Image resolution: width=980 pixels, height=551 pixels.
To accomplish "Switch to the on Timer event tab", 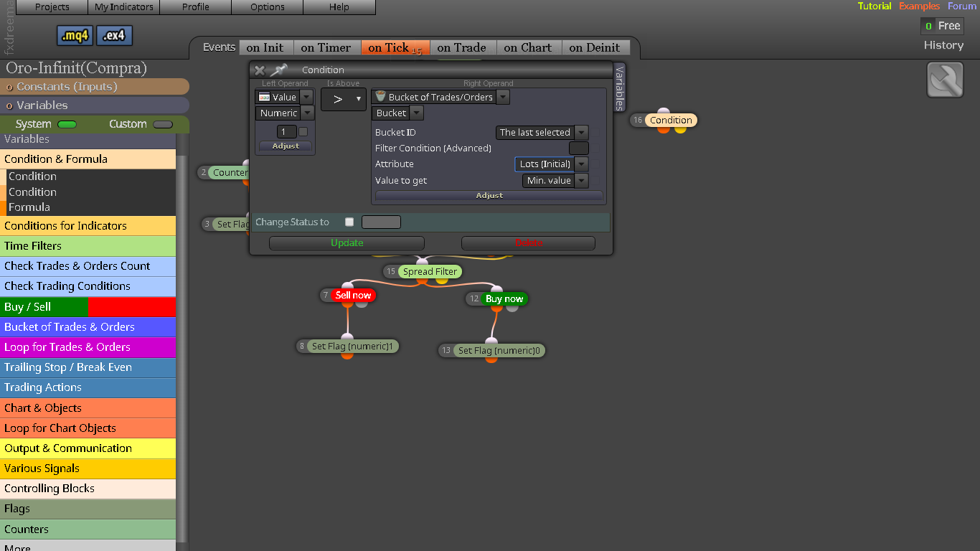I will coord(326,47).
